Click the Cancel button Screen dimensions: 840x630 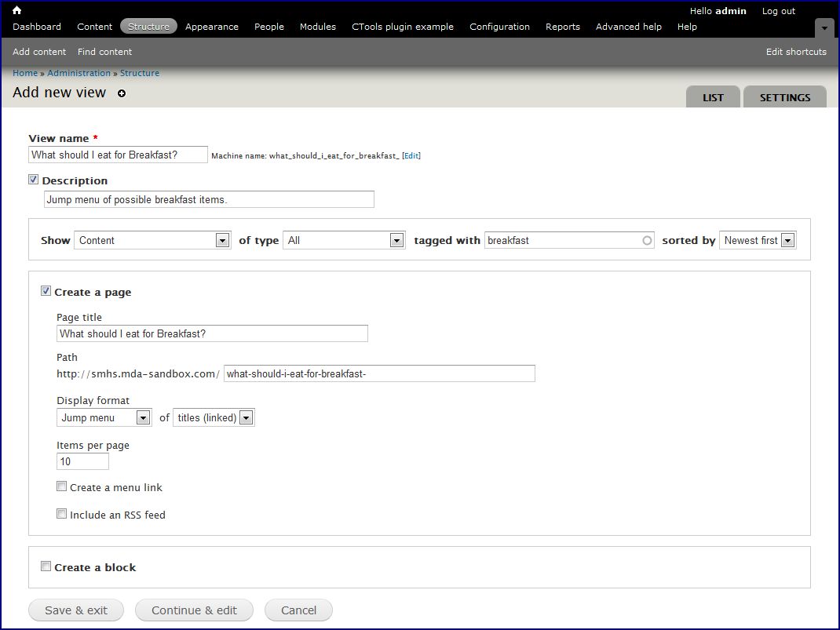(298, 610)
